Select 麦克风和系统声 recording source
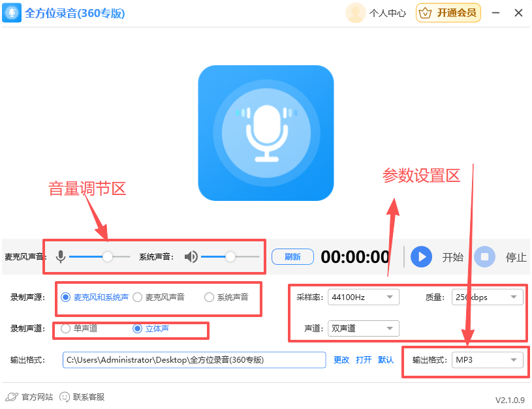Screen dimensions: 532x409 (65, 297)
